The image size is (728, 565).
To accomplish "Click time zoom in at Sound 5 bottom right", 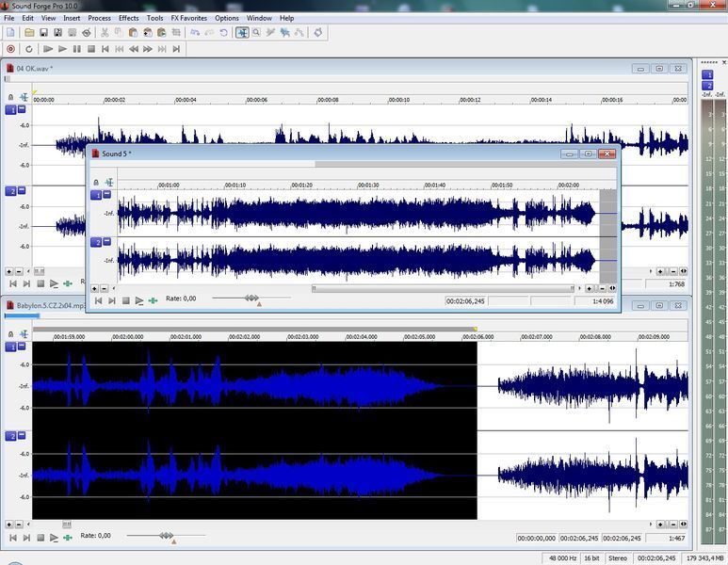I will coord(590,288).
